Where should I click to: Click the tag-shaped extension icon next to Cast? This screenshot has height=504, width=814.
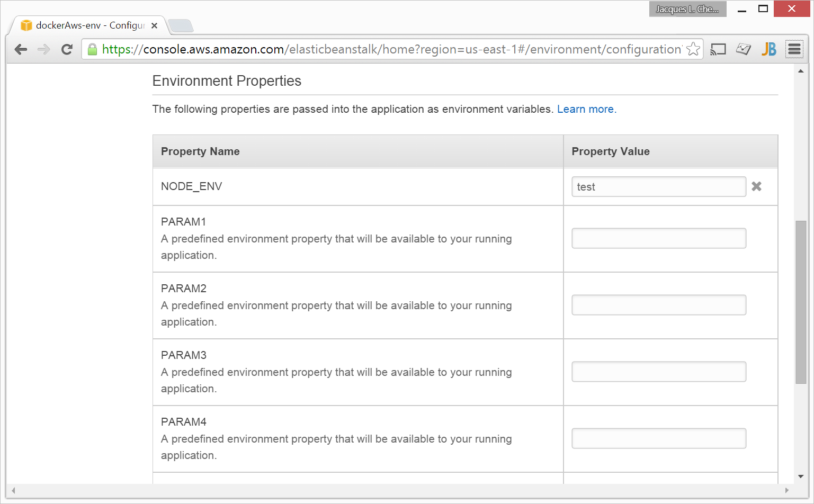[743, 49]
